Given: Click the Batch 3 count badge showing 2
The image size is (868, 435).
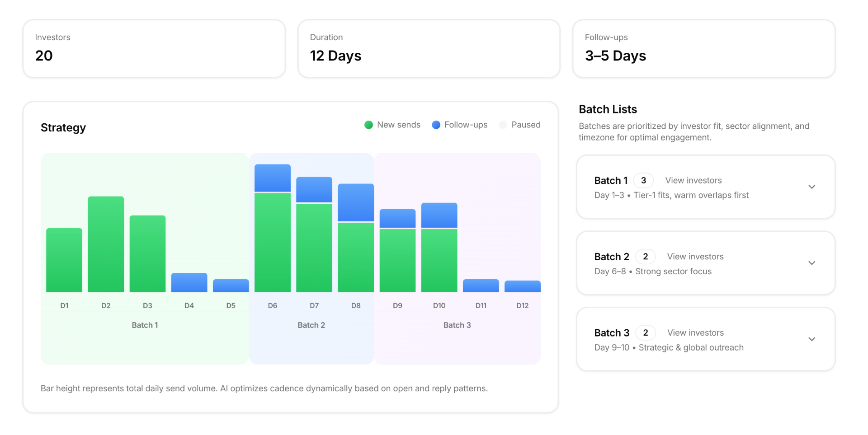Looking at the screenshot, I should pyautogui.click(x=645, y=333).
